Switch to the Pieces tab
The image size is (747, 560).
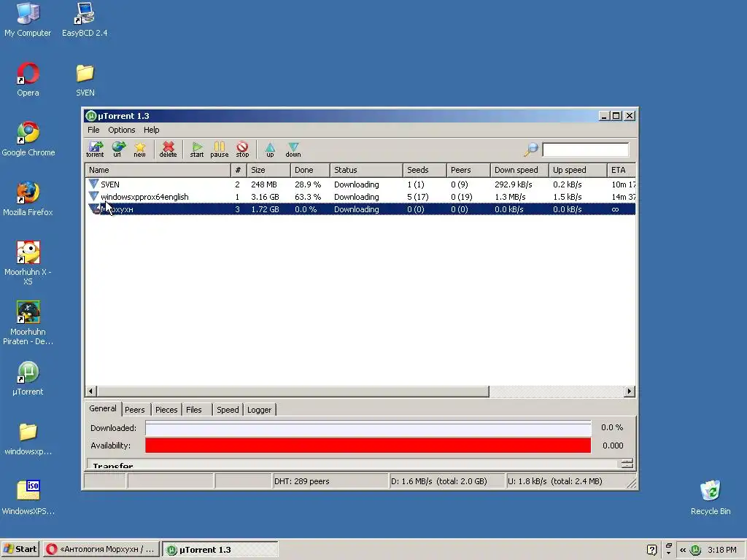click(x=166, y=410)
